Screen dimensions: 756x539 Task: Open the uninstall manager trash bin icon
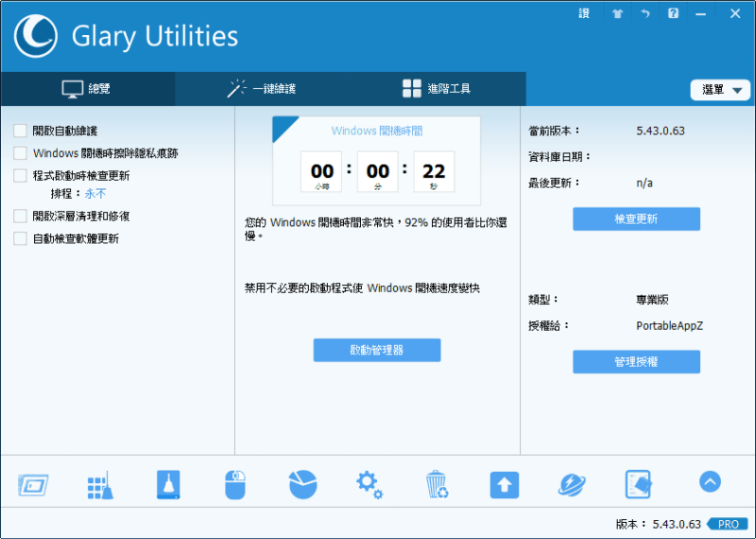tap(437, 484)
